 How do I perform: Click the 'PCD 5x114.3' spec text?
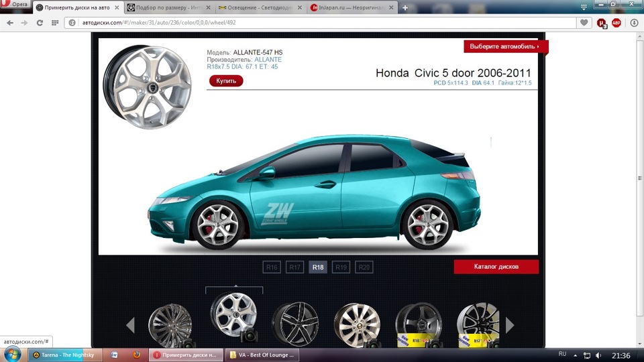(451, 83)
